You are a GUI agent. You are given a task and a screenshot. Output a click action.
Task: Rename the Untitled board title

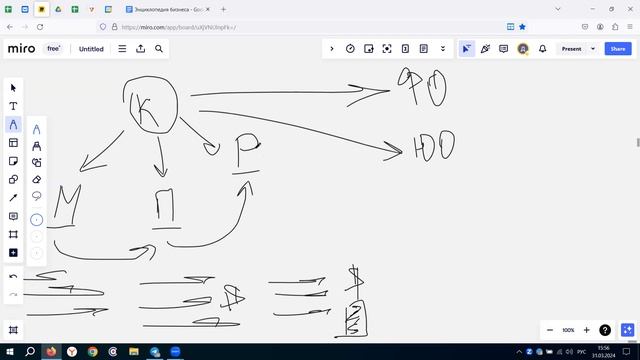coord(91,49)
